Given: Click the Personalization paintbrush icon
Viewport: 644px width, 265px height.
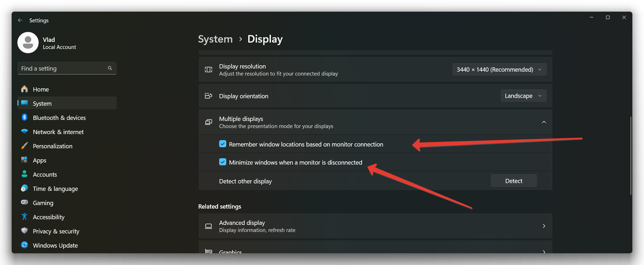Looking at the screenshot, I should point(24,146).
